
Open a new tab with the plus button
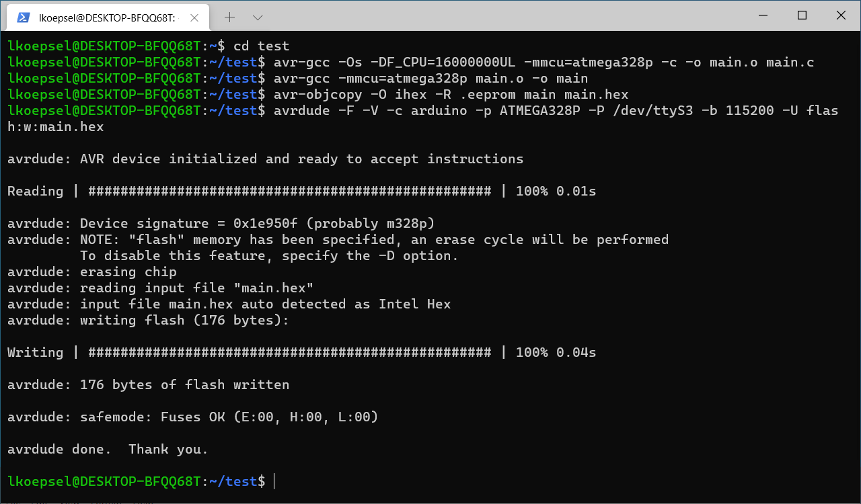(230, 17)
